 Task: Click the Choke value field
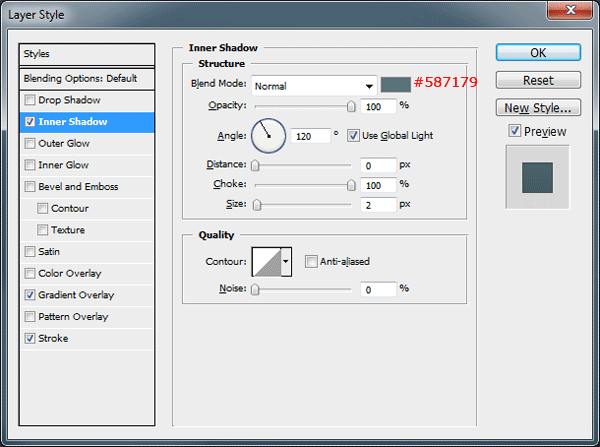tap(378, 185)
